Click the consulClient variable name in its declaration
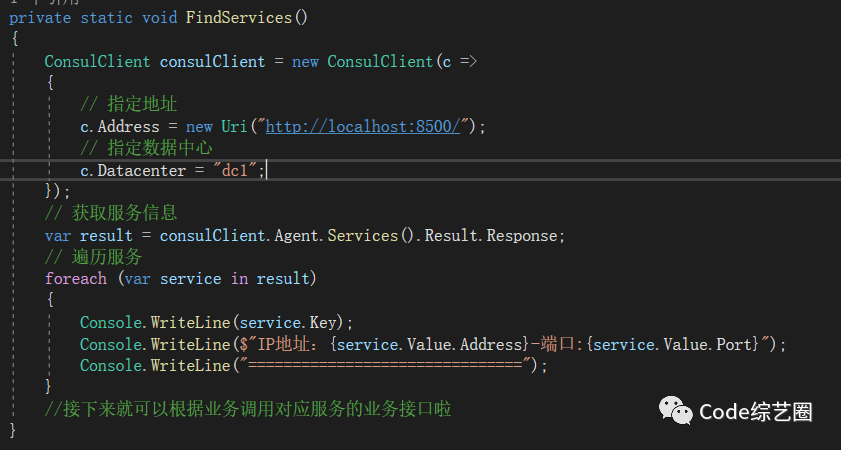The height and width of the screenshot is (450, 841). pyautogui.click(x=212, y=61)
